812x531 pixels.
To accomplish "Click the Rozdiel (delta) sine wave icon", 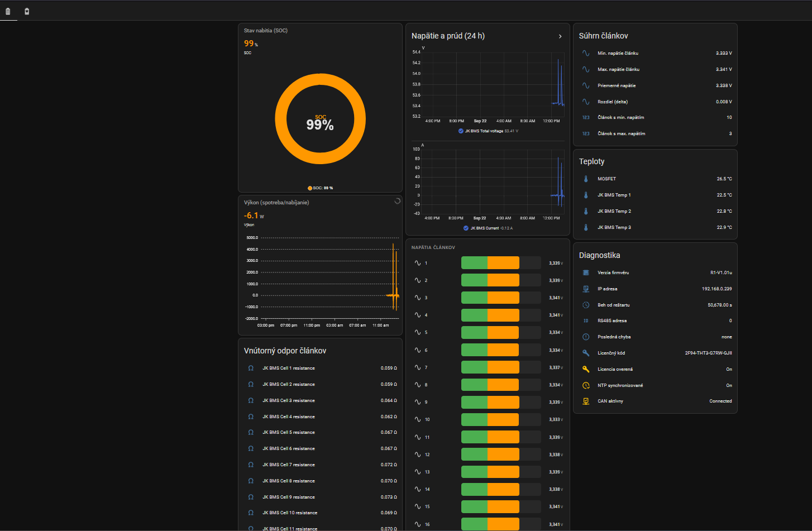I will (x=586, y=102).
